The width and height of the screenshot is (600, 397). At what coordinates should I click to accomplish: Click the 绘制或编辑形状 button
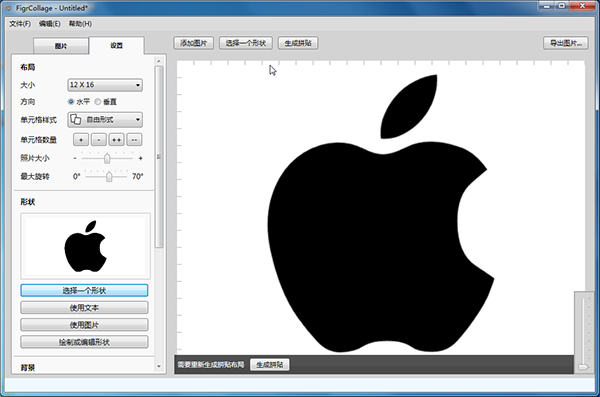(x=84, y=342)
